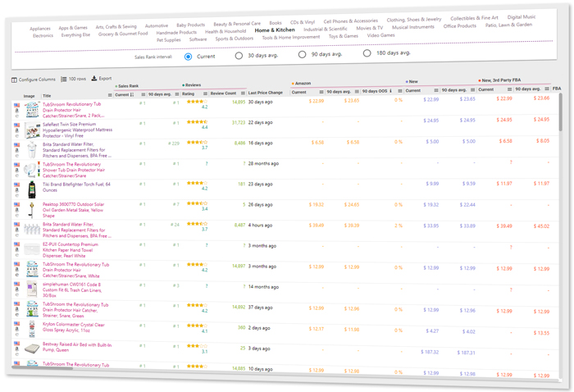Click the 100 rows list icon
The height and width of the screenshot is (392, 574).
tap(64, 79)
